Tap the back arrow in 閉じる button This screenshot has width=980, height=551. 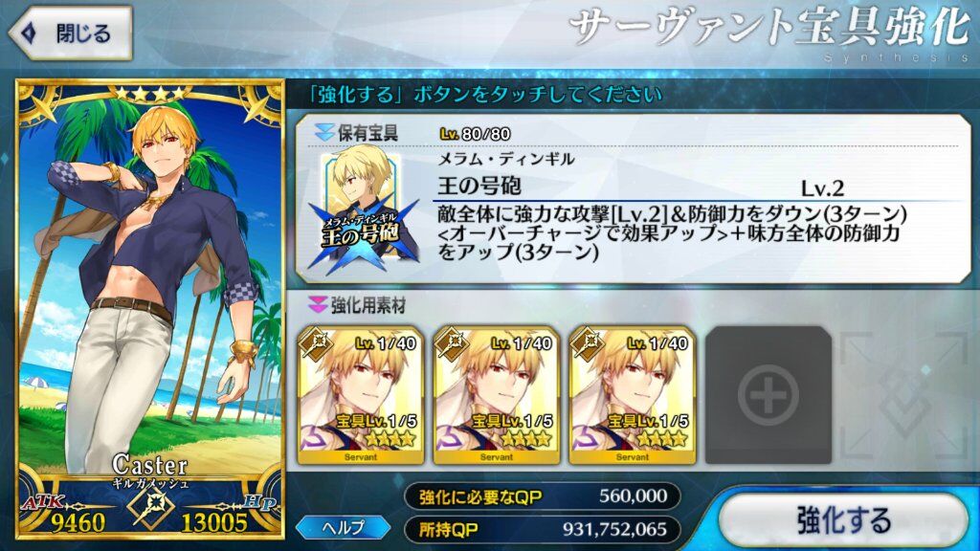28,33
